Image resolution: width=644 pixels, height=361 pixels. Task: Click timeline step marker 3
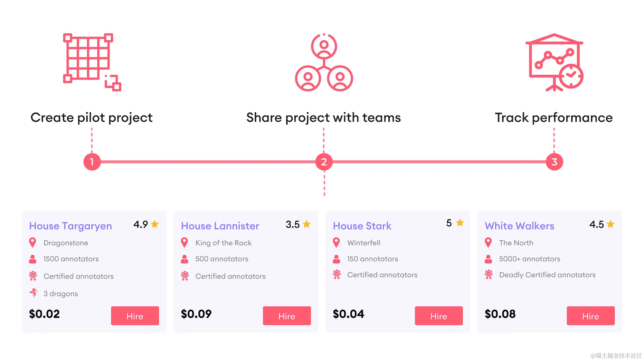[554, 162]
